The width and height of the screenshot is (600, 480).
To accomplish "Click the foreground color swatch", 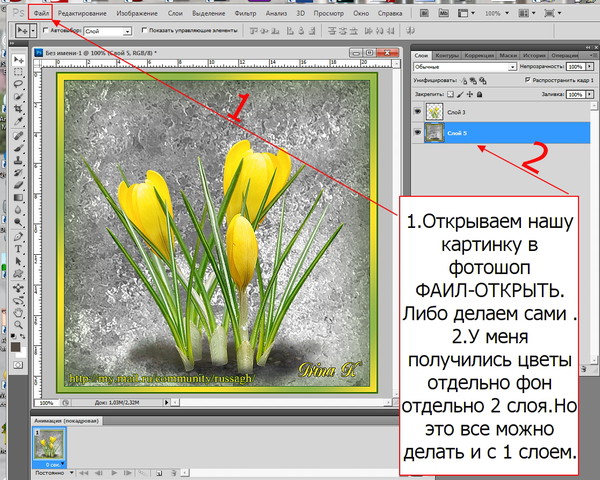I will (16, 347).
